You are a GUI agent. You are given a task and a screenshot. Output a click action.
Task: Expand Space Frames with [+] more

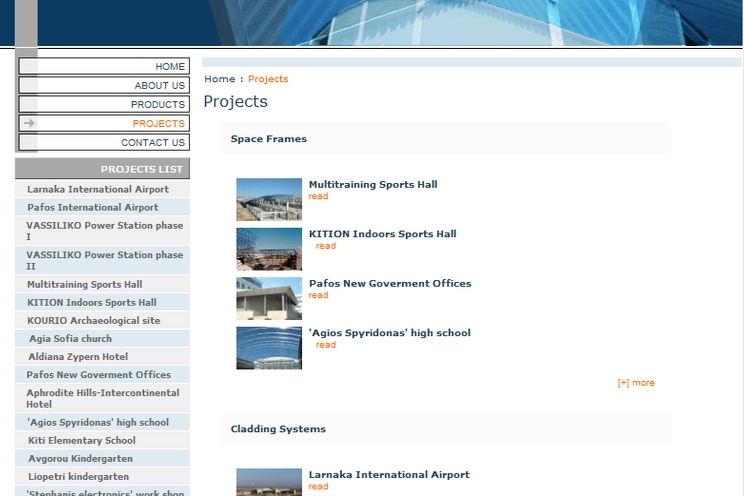point(636,383)
